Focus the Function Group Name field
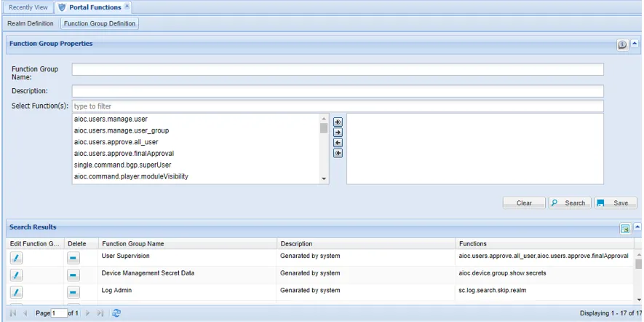The width and height of the screenshot is (644, 322). click(x=338, y=69)
